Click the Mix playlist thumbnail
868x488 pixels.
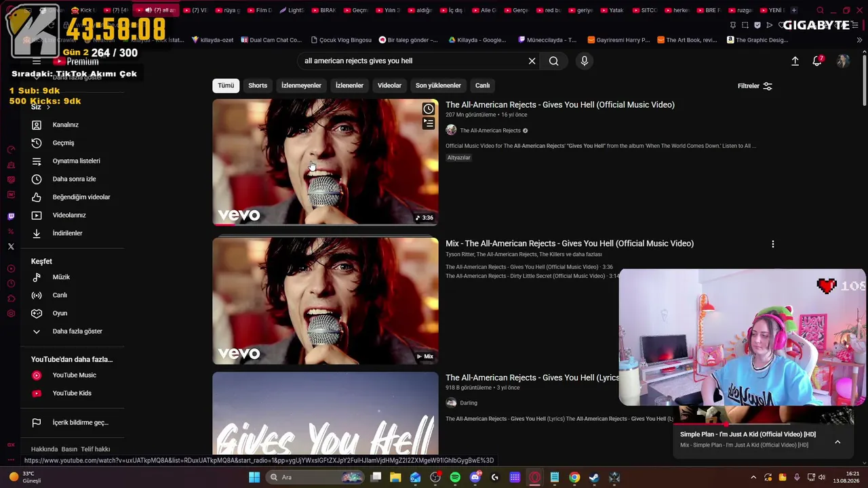coord(325,301)
